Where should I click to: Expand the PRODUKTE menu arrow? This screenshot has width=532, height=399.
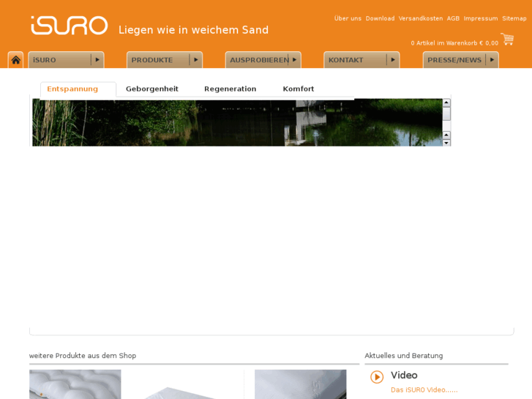click(196, 60)
